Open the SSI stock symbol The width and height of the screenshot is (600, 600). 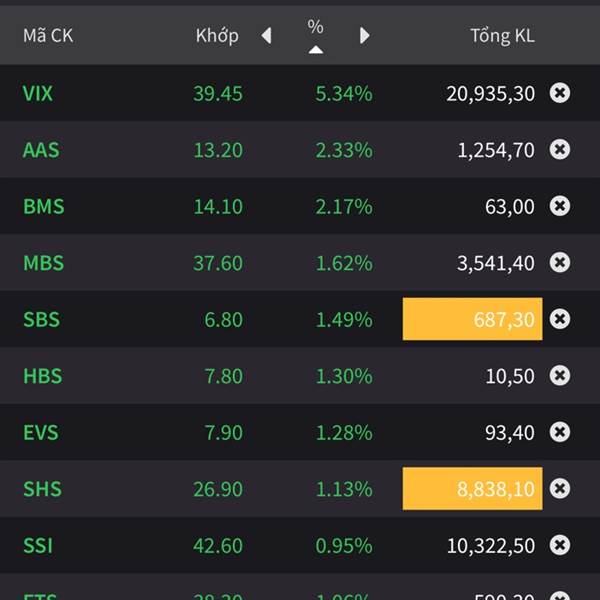38,546
